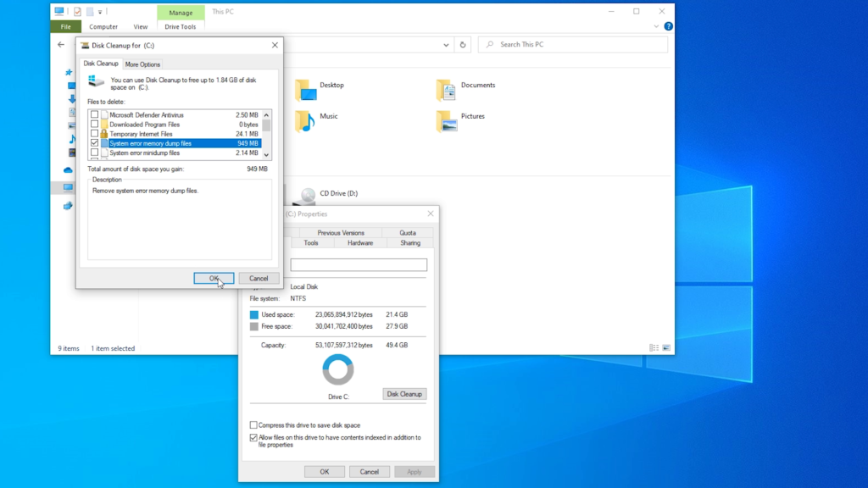Click the blue Help question mark icon
Viewport: 868px width, 488px height.
(x=668, y=26)
